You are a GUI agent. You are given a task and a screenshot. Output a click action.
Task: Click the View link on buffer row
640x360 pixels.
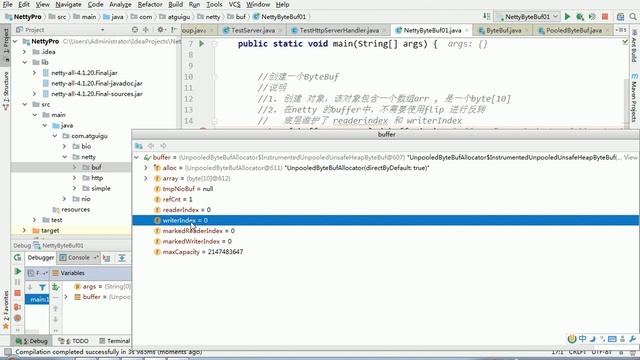tap(630, 157)
